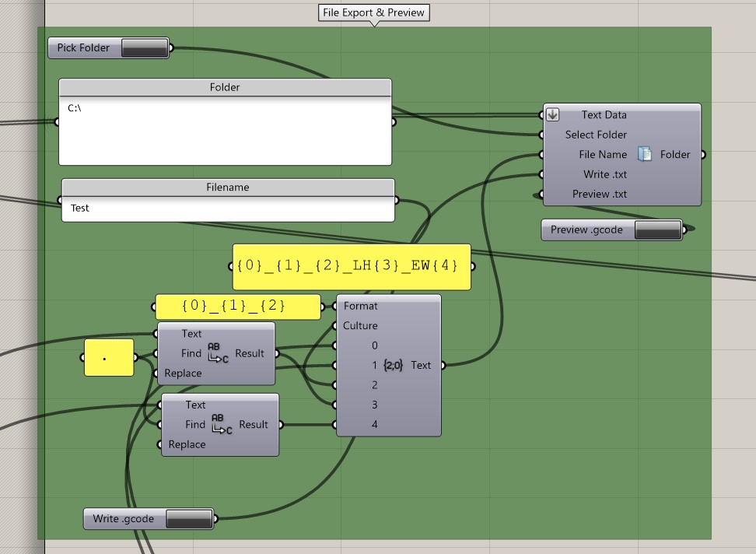The width and height of the screenshot is (756, 554).
Task: Click the Write .txt input label
Action: (x=604, y=174)
